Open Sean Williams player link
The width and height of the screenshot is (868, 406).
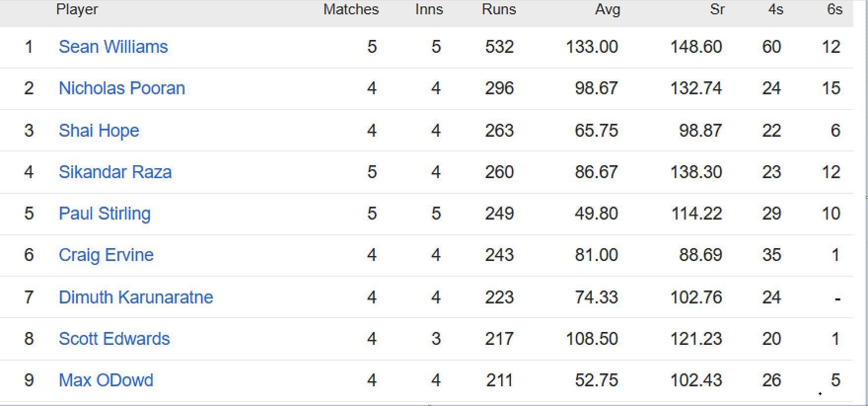113,47
